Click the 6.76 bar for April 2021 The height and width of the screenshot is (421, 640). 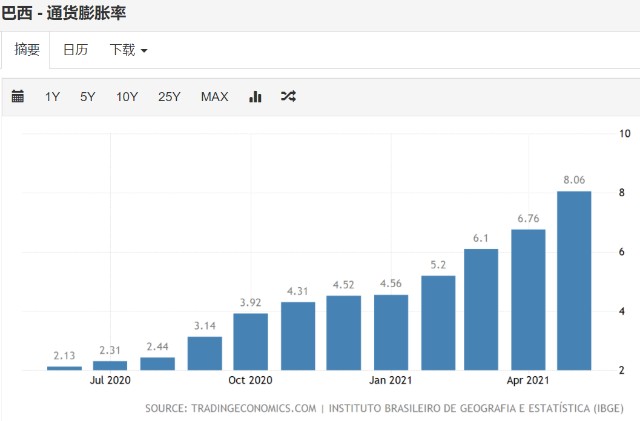528,300
